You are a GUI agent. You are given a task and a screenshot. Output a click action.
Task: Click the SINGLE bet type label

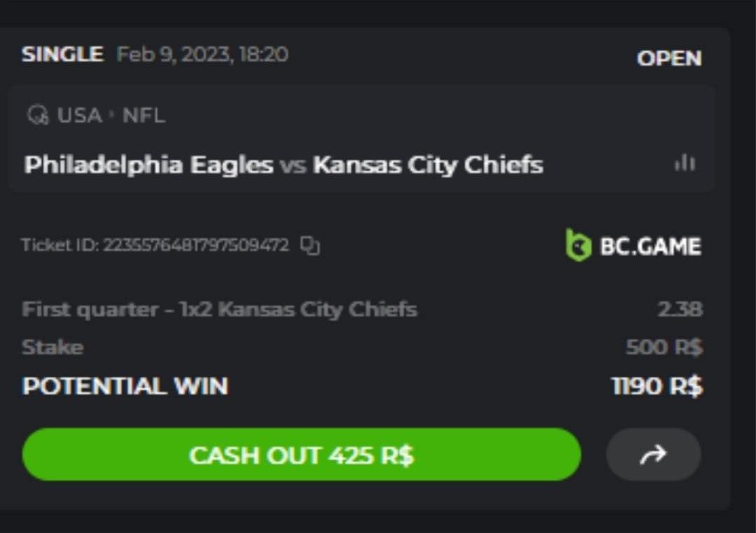(62, 54)
